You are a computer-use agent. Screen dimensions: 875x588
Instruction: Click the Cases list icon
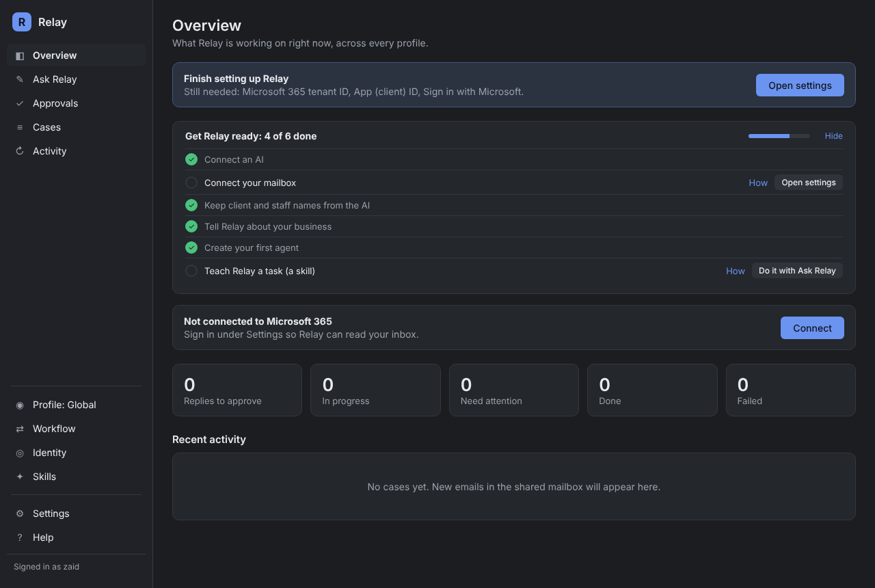tap(20, 127)
